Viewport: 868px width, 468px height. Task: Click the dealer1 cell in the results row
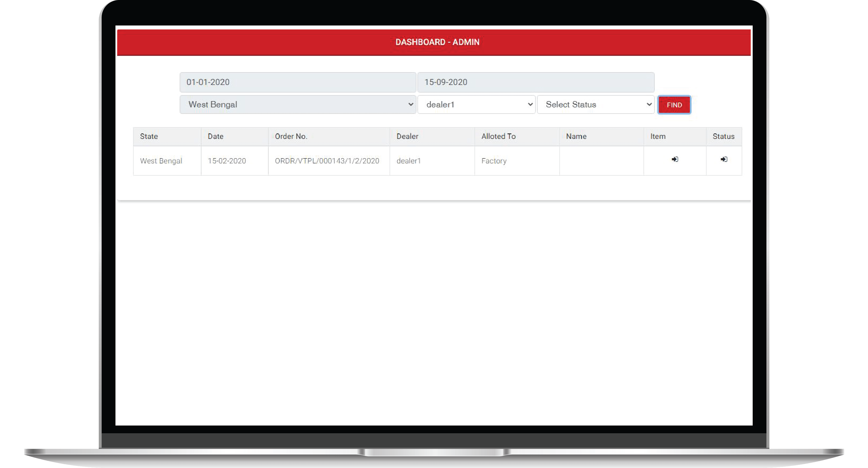(409, 161)
